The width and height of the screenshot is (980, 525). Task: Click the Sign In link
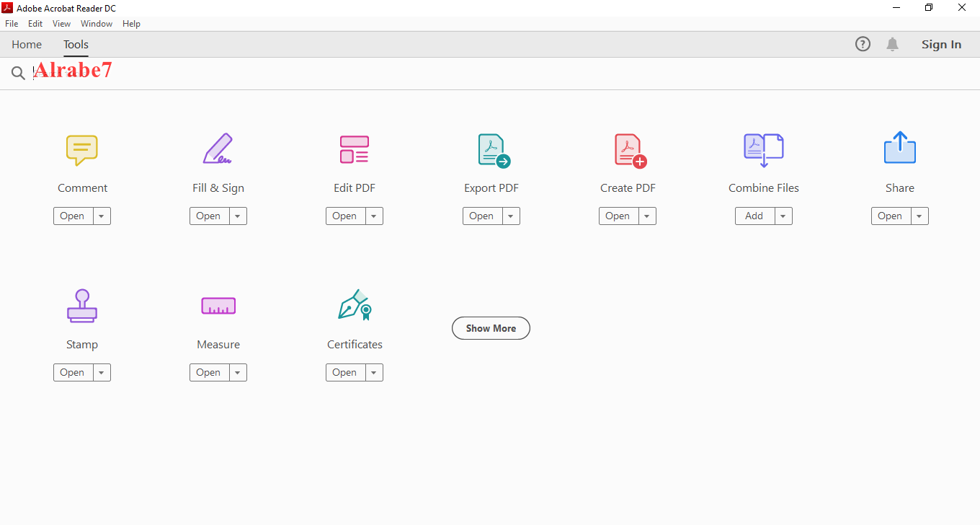tap(941, 44)
